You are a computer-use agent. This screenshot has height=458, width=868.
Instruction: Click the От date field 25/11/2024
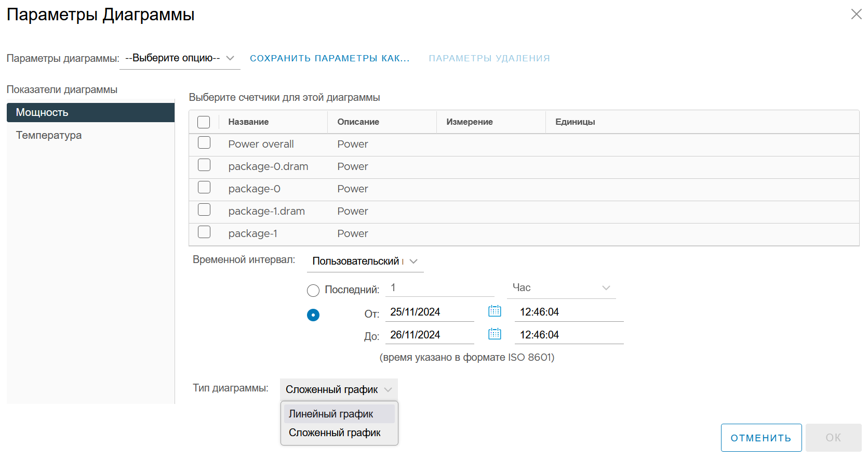click(430, 312)
